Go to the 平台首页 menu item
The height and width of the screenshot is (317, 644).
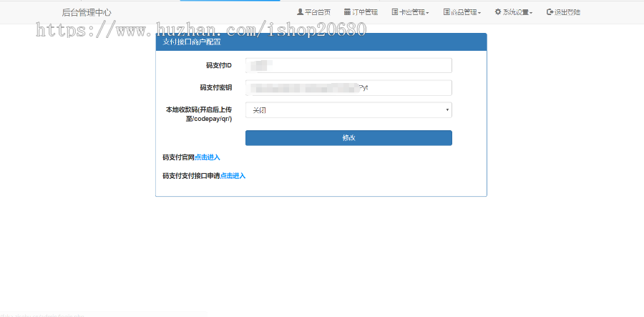(318, 12)
